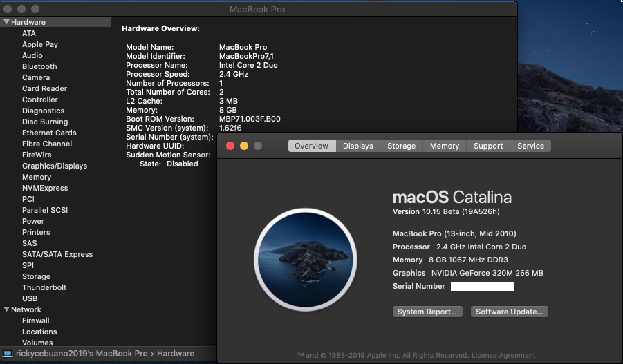Click the Boot ROM Version MBP71.003F.B00

250,119
